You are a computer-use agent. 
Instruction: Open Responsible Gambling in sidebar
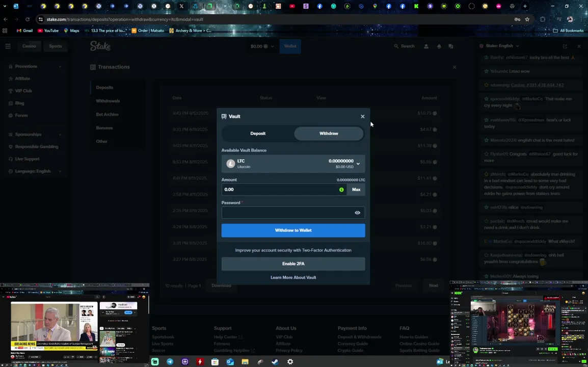coord(36,147)
